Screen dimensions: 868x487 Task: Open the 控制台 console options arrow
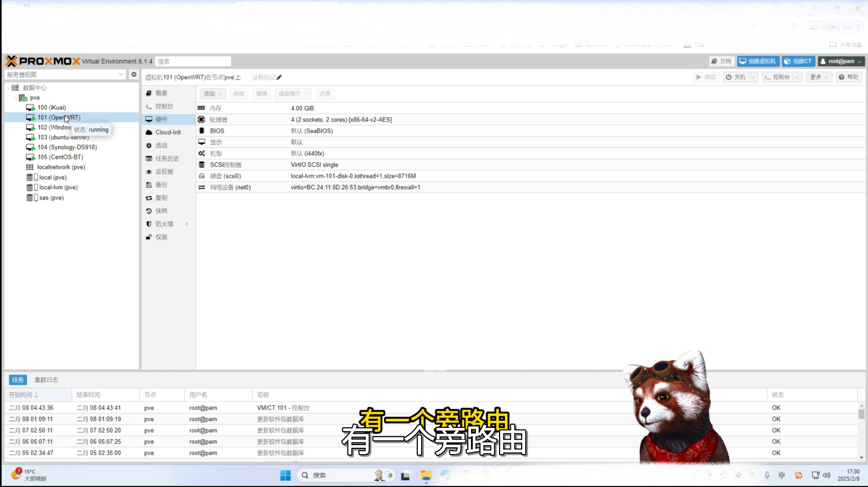tap(798, 77)
